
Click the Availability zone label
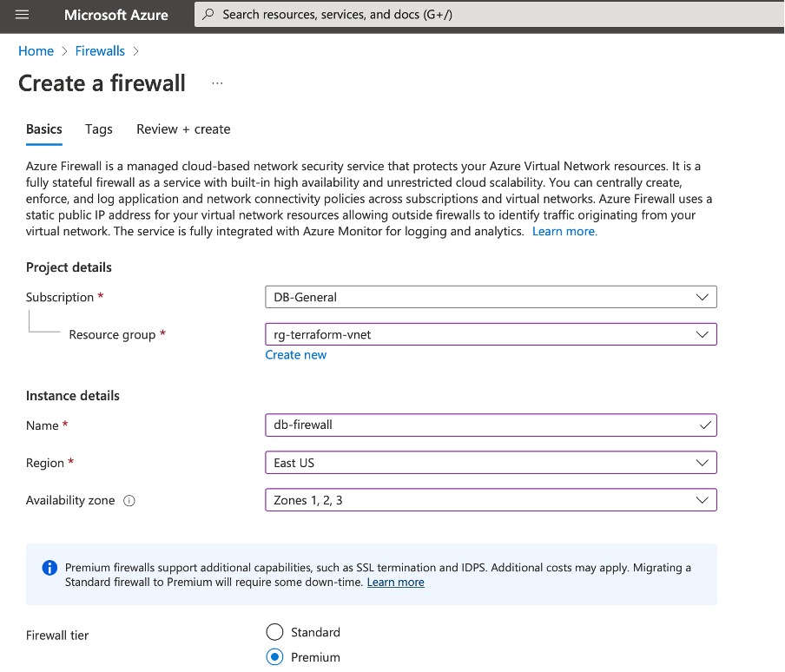tap(70, 500)
